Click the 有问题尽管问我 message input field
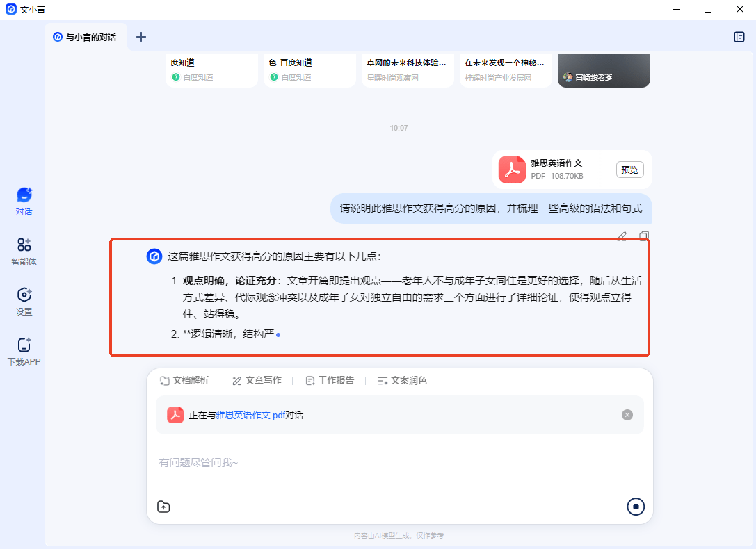Image resolution: width=756 pixels, height=549 pixels. [400, 463]
